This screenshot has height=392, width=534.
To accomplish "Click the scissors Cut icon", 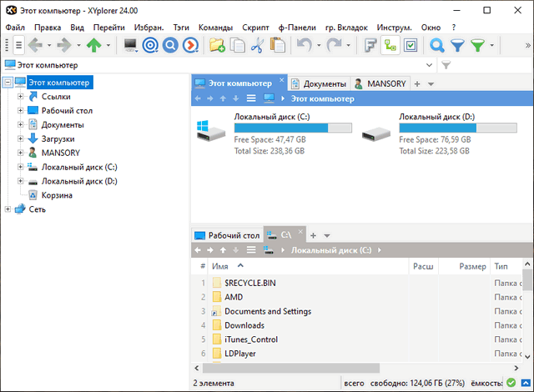I will tap(256, 45).
